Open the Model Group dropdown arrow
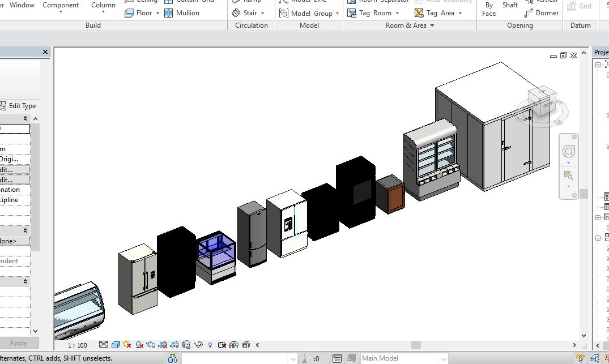The height and width of the screenshot is (364, 609). (x=337, y=13)
